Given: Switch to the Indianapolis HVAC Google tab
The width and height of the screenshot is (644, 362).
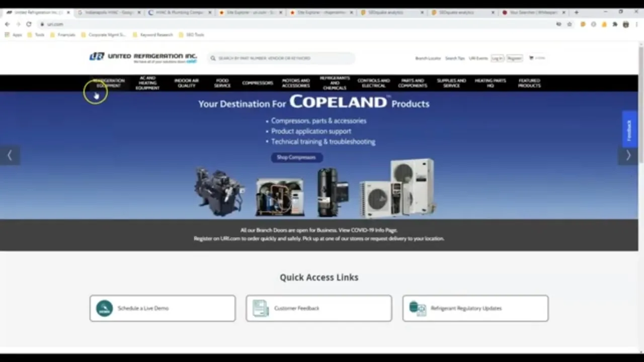Looking at the screenshot, I should click(x=108, y=12).
